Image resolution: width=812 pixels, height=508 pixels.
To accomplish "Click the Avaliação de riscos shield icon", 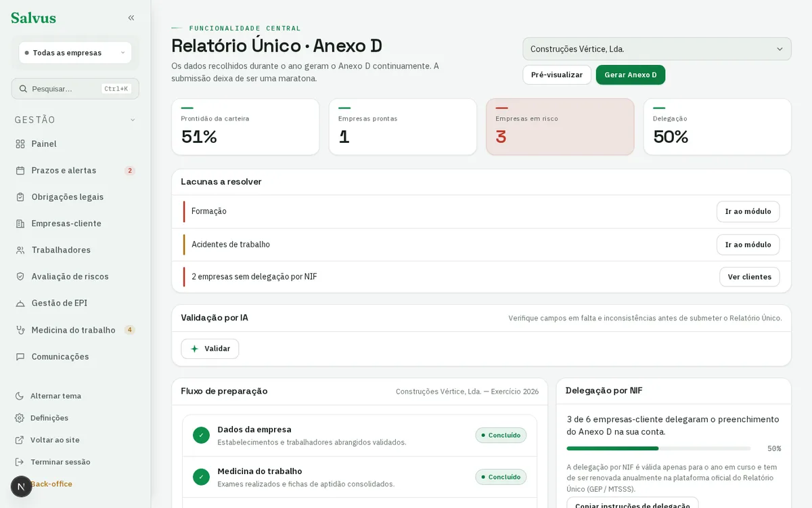I will pyautogui.click(x=20, y=276).
